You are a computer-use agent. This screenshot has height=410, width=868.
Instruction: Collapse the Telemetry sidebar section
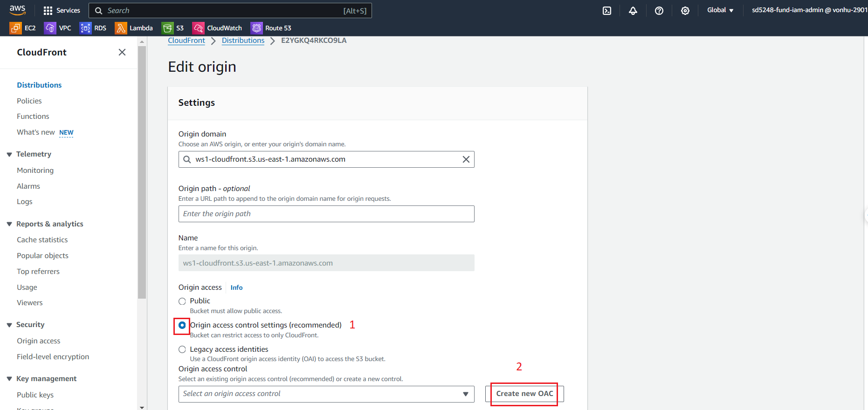point(9,154)
